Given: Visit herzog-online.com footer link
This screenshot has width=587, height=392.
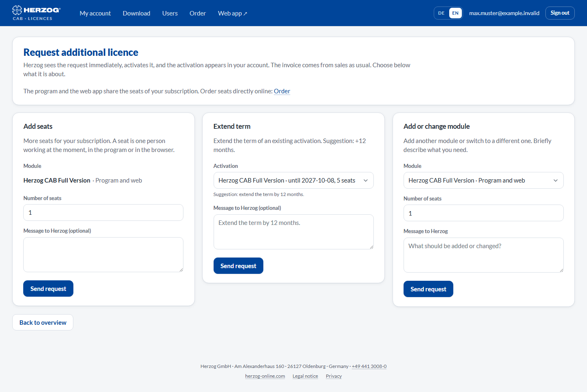Looking at the screenshot, I should click(x=265, y=376).
